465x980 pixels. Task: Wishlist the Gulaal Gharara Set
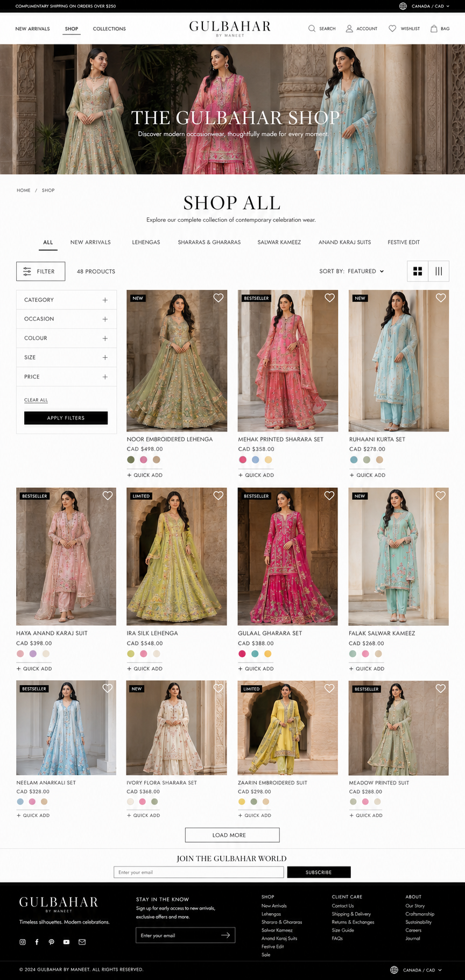[329, 495]
